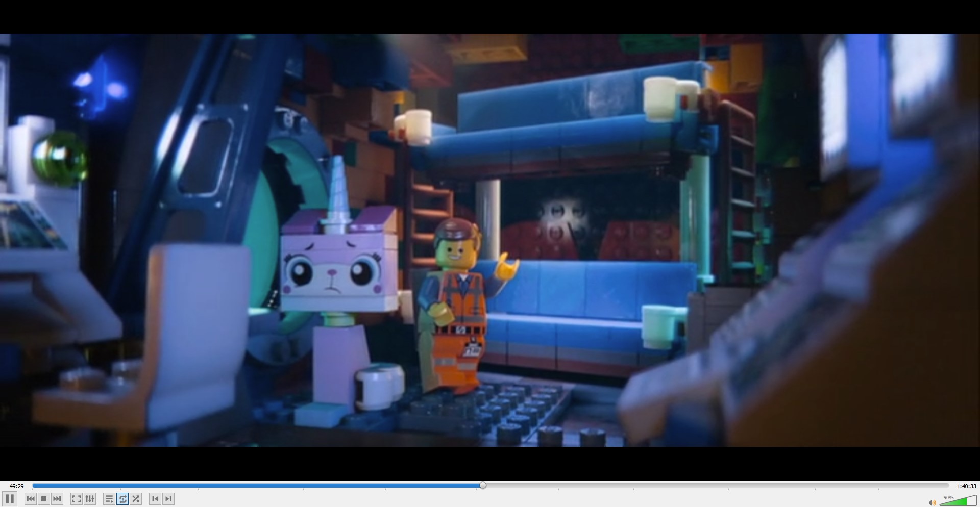The height and width of the screenshot is (507, 980).
Task: Jump to previous chapter
Action: [155, 499]
